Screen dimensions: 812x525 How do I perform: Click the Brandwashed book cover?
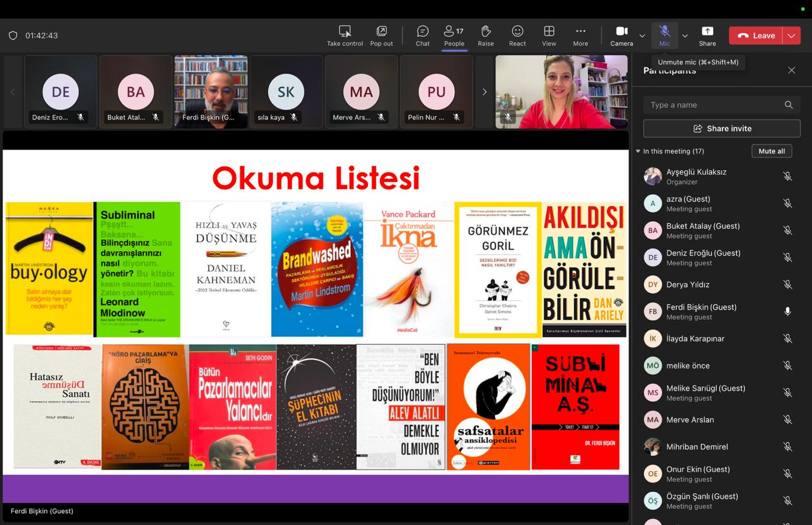317,269
